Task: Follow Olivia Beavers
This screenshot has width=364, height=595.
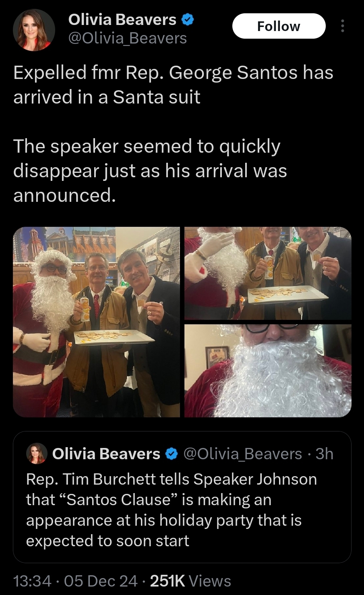Action: 279,26
